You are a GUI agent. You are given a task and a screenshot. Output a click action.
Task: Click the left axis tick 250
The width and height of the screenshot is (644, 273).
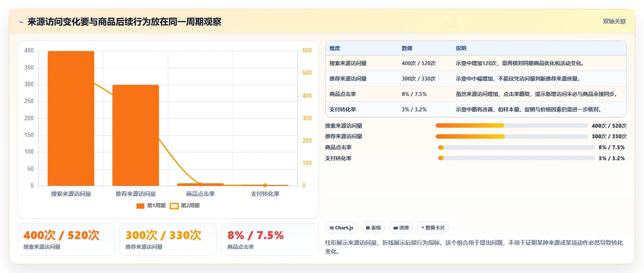click(29, 101)
